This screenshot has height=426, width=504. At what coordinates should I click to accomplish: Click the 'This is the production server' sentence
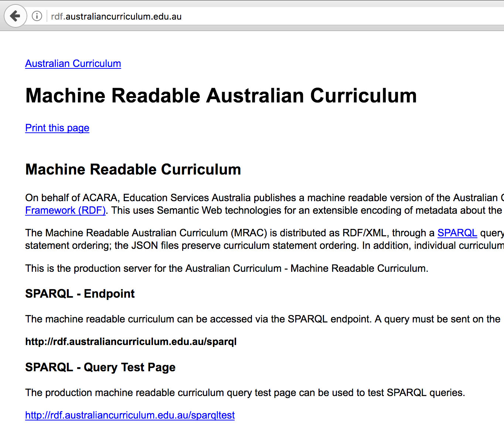point(227,268)
